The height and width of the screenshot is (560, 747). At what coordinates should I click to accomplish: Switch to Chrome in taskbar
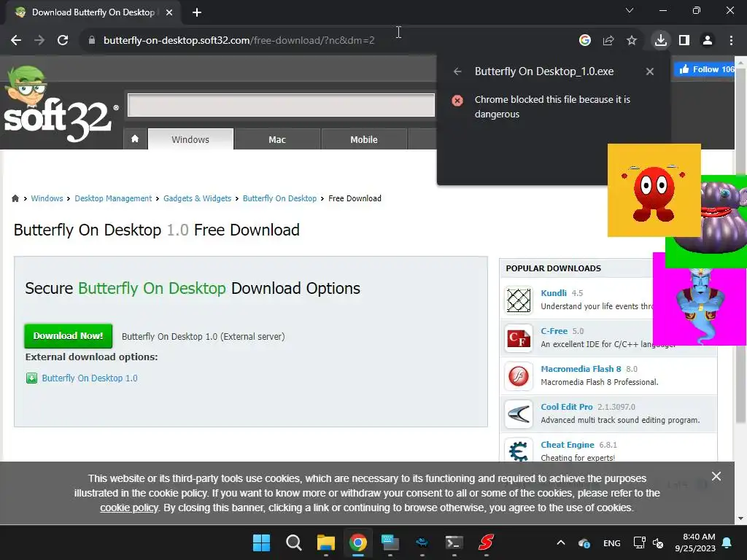(x=357, y=542)
